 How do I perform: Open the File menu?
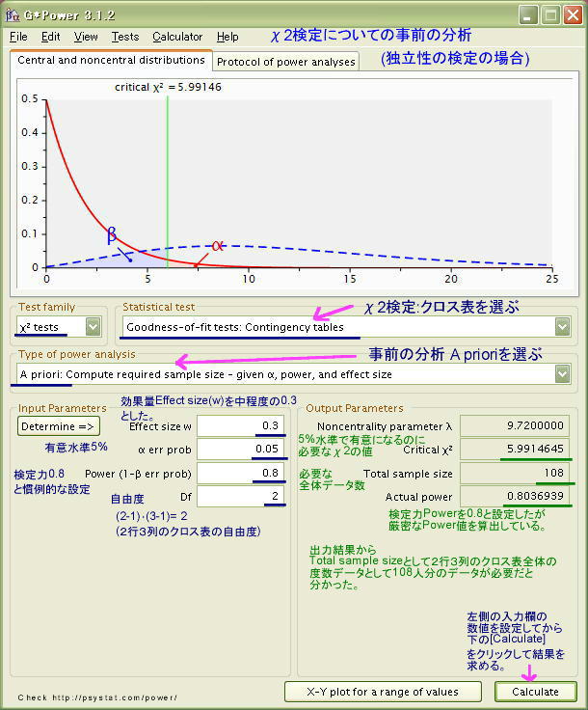pyautogui.click(x=18, y=37)
